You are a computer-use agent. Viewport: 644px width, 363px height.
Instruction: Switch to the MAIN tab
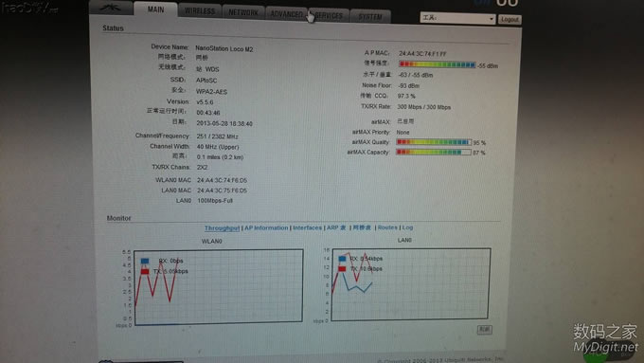click(x=155, y=9)
